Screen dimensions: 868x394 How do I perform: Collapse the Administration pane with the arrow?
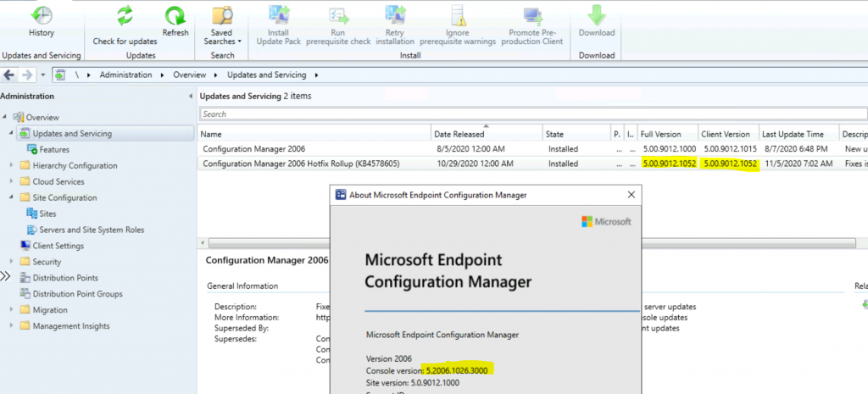pyautogui.click(x=191, y=97)
